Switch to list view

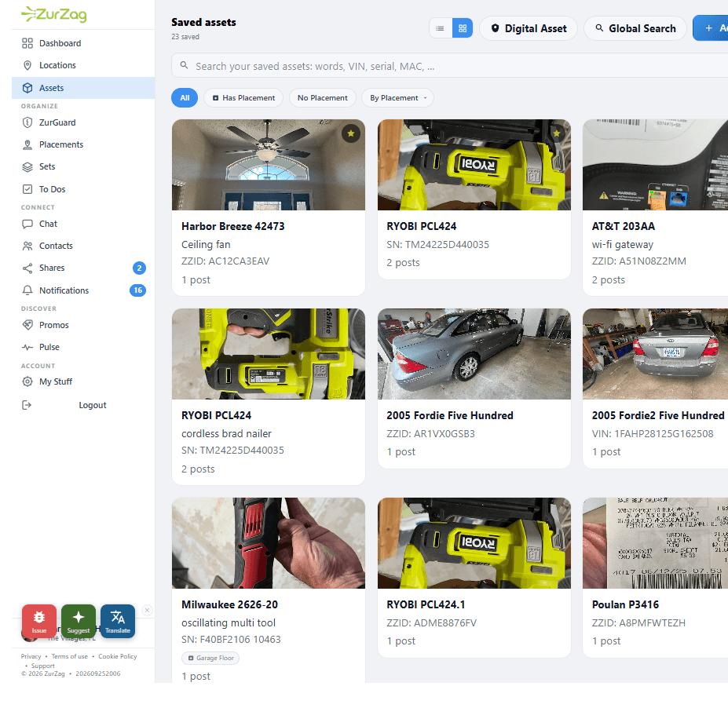click(x=440, y=28)
